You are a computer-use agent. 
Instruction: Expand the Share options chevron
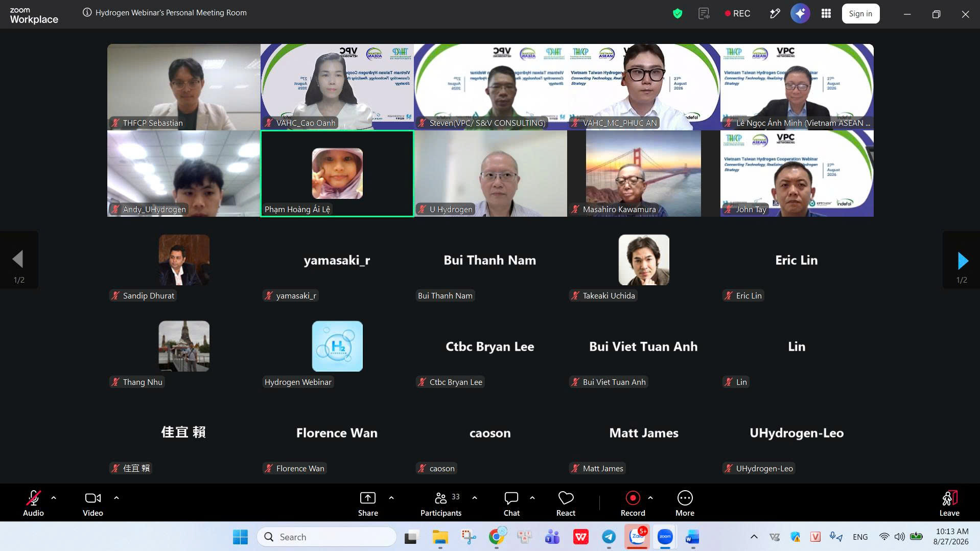coord(391,498)
